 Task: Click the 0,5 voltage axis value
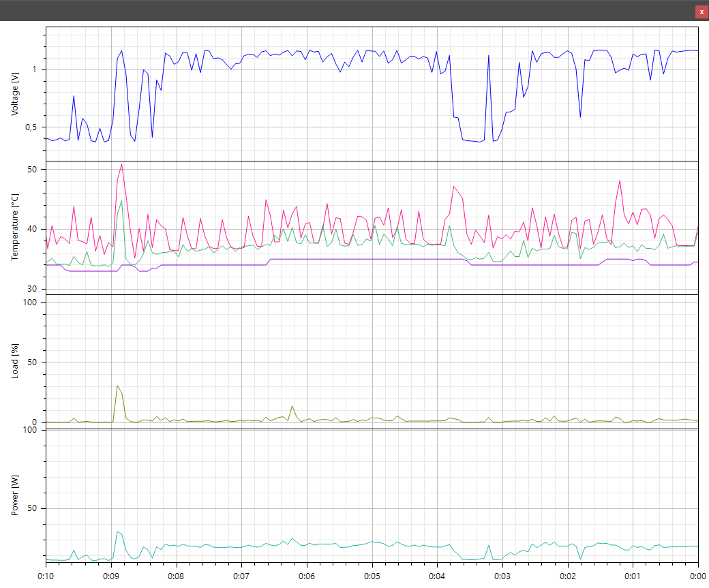31,127
